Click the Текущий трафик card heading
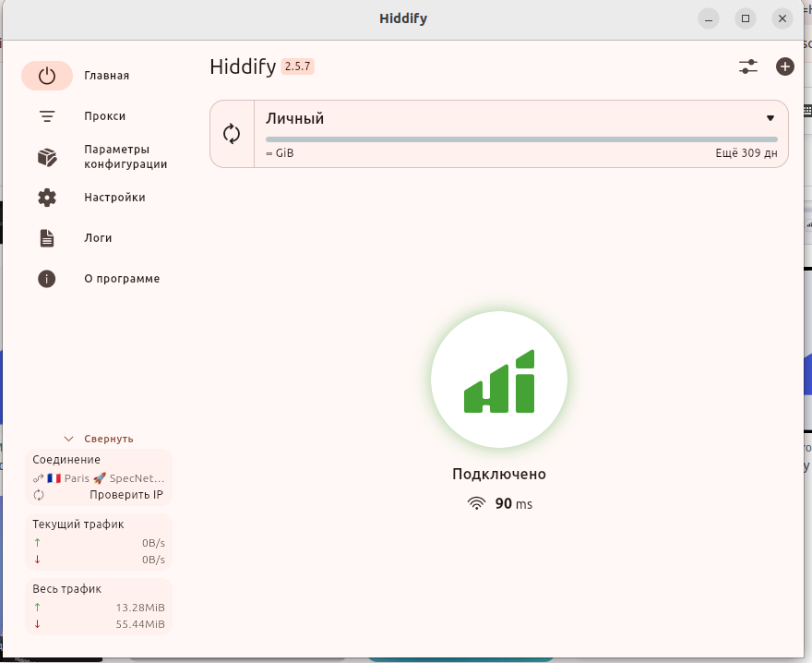812x663 pixels. point(78,524)
